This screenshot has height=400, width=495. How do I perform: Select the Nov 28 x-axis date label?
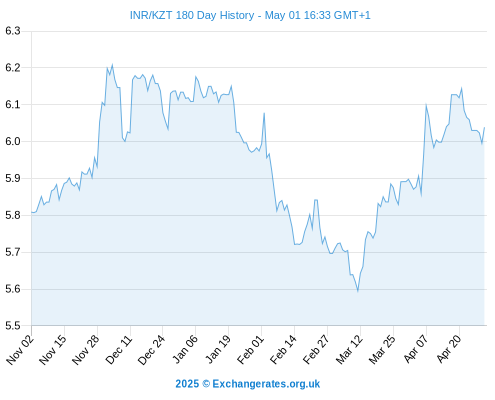[86, 349]
